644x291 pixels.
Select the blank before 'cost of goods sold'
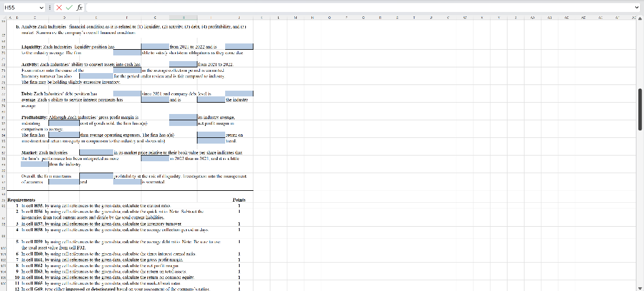point(64,123)
